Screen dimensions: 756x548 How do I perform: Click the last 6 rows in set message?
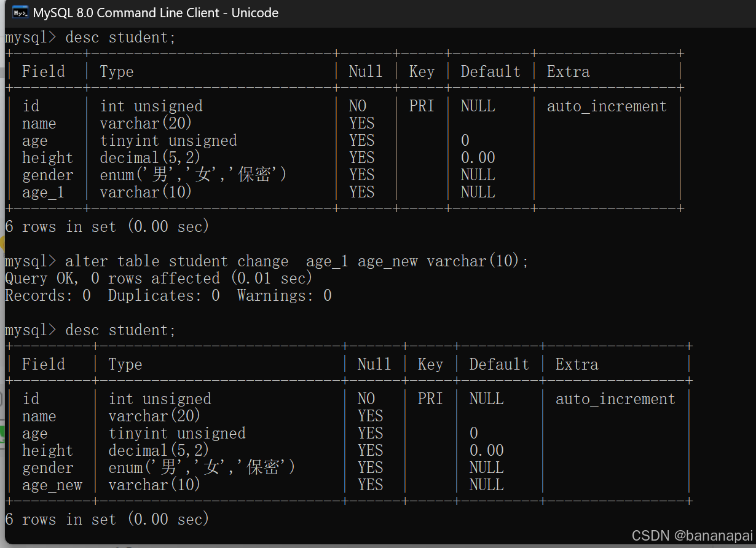107,520
